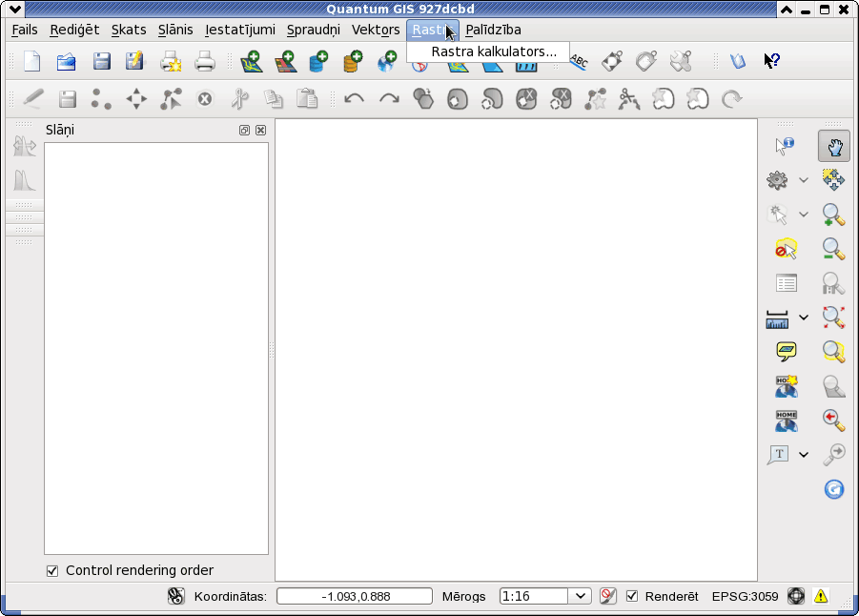859x616 pixels.
Task: Click the Rotate arrow in editing toolbar
Action: [x=731, y=99]
